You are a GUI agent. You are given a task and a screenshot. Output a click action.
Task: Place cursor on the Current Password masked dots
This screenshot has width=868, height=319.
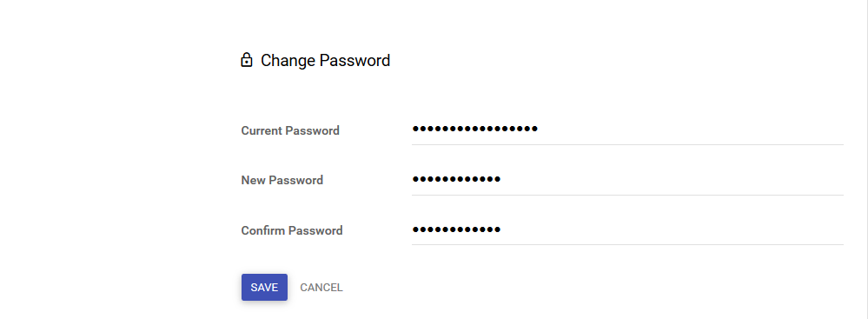(x=475, y=129)
